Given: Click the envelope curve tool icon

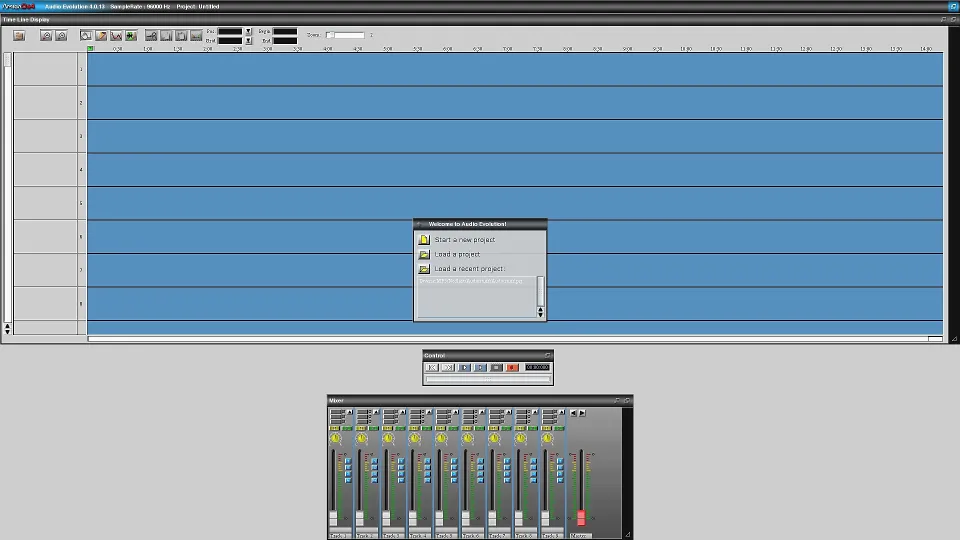Looking at the screenshot, I should [x=116, y=36].
